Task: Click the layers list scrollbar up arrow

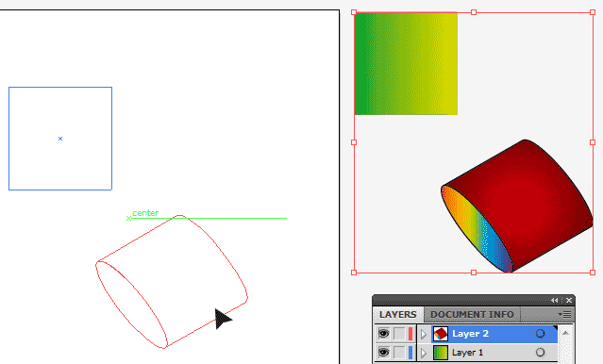Action: 565,333
